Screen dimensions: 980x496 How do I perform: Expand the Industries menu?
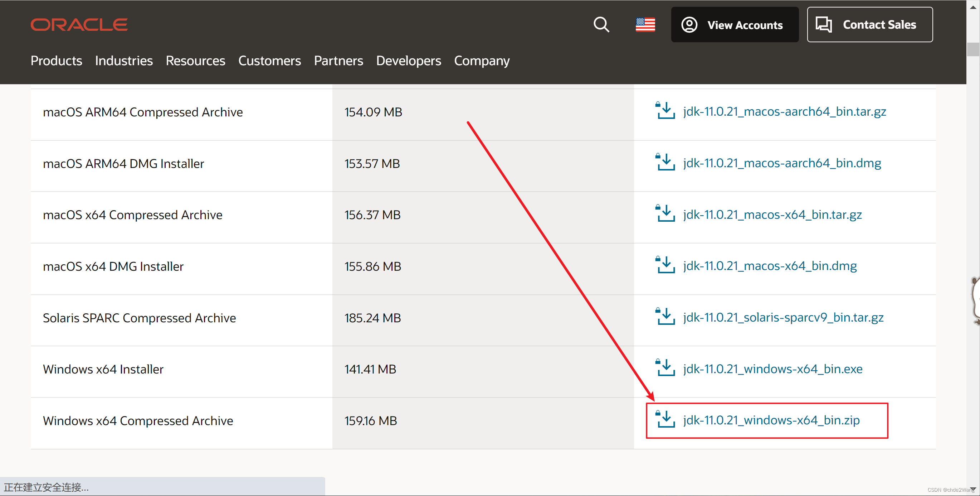pos(124,61)
